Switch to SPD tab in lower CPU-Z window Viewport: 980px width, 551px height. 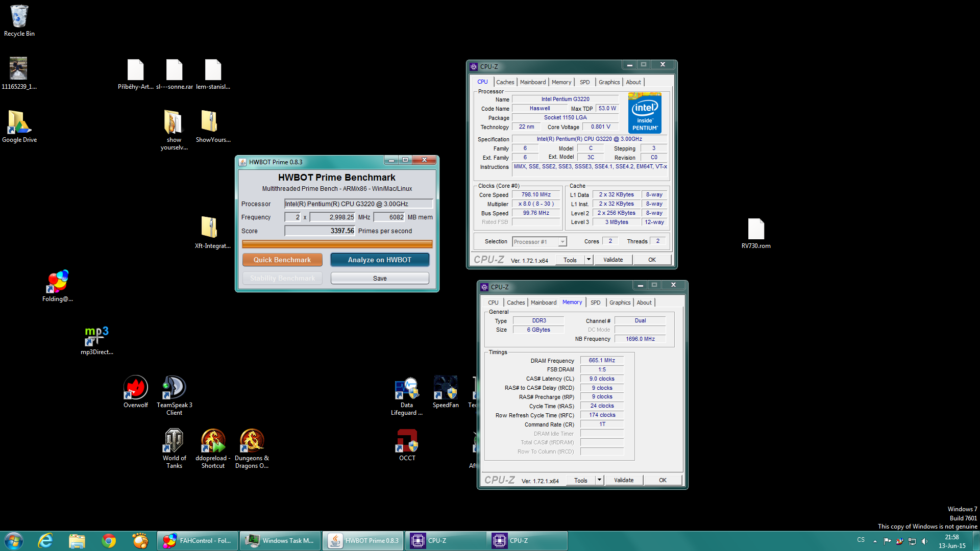coord(595,303)
